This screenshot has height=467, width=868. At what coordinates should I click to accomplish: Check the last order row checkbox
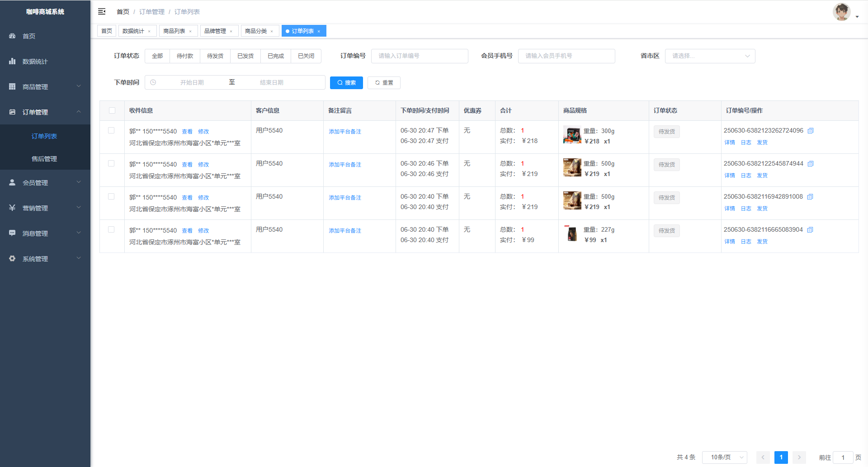[x=111, y=229]
